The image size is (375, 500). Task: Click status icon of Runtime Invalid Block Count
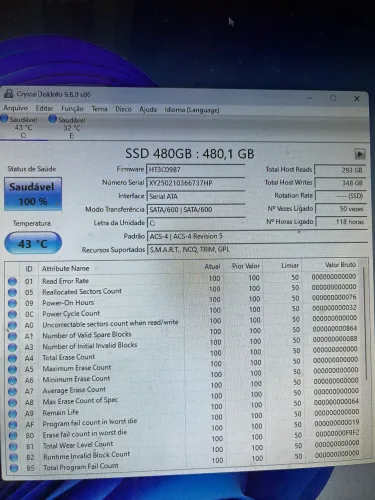coord(13,457)
